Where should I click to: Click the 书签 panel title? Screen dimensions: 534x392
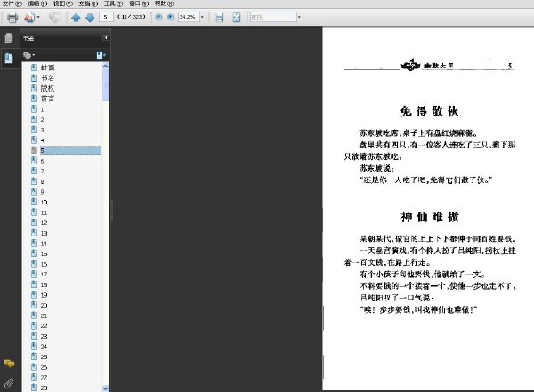(x=28, y=38)
